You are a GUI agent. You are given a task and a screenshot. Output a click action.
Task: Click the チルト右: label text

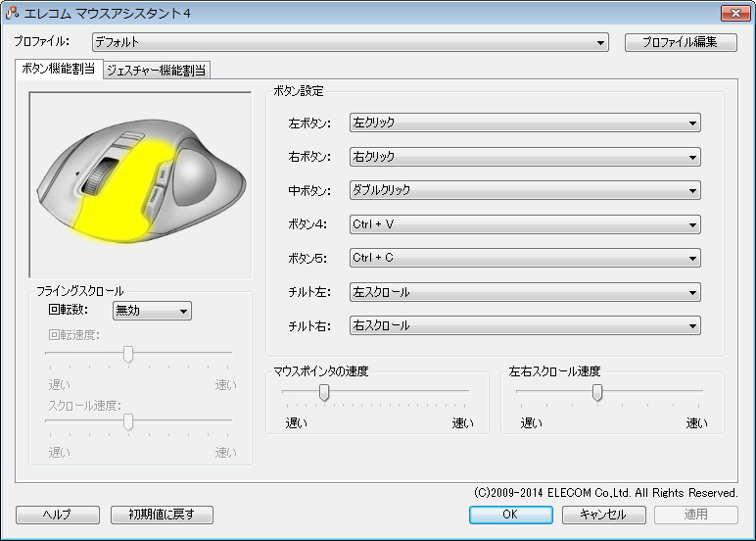[x=309, y=326]
